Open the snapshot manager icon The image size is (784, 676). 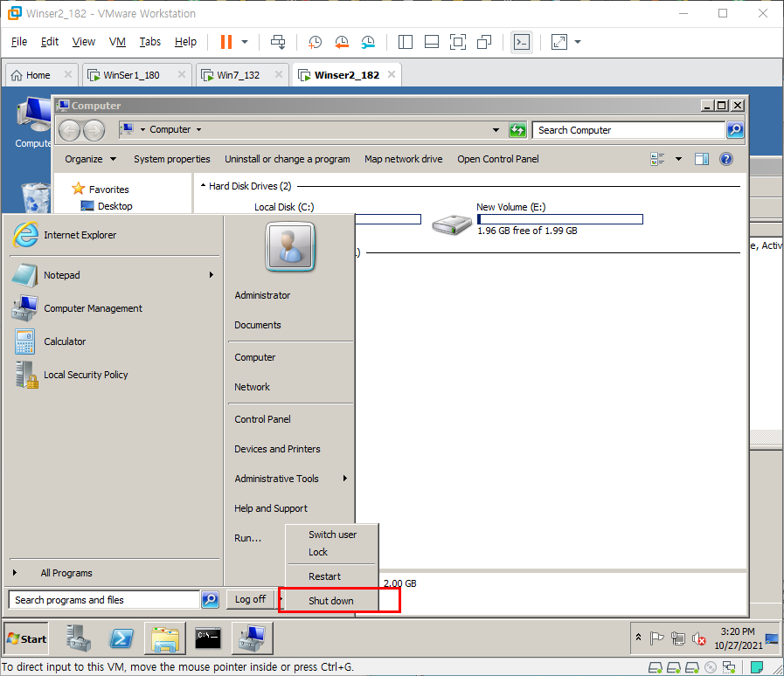pos(368,42)
